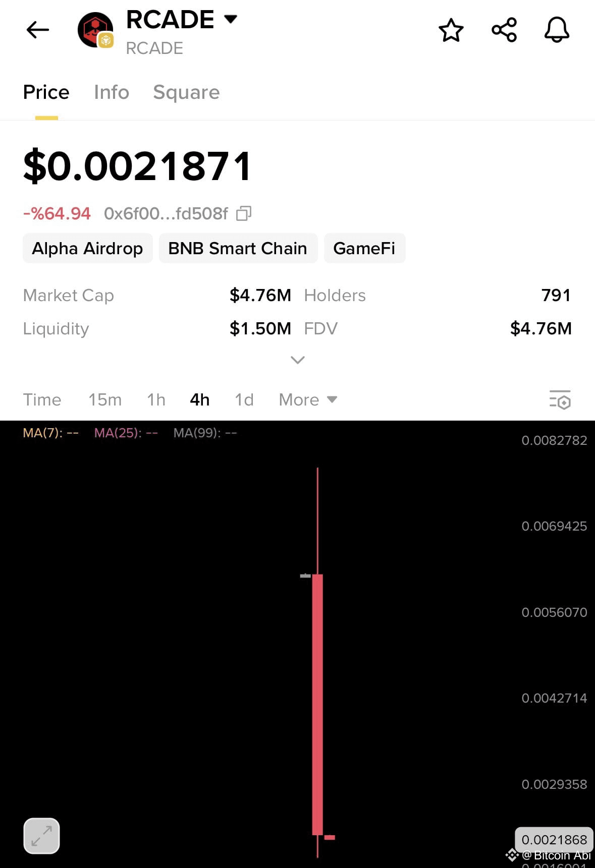595x868 pixels.
Task: Select the 15m chart interval
Action: tap(105, 400)
